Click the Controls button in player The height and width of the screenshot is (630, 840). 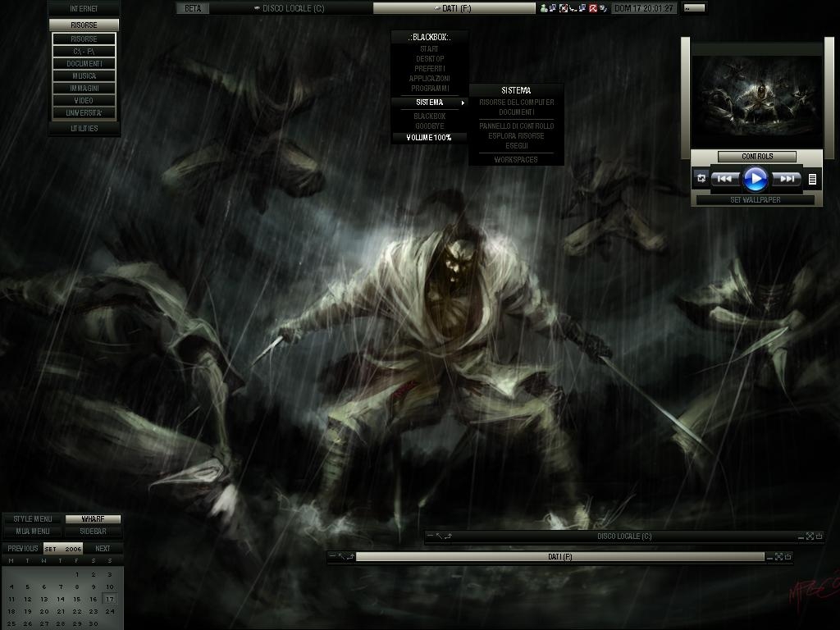coord(757,157)
